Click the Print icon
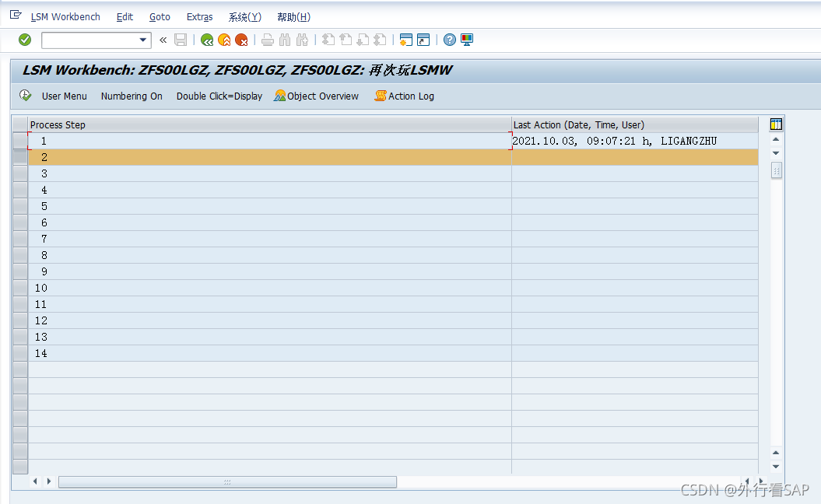 tap(268, 40)
